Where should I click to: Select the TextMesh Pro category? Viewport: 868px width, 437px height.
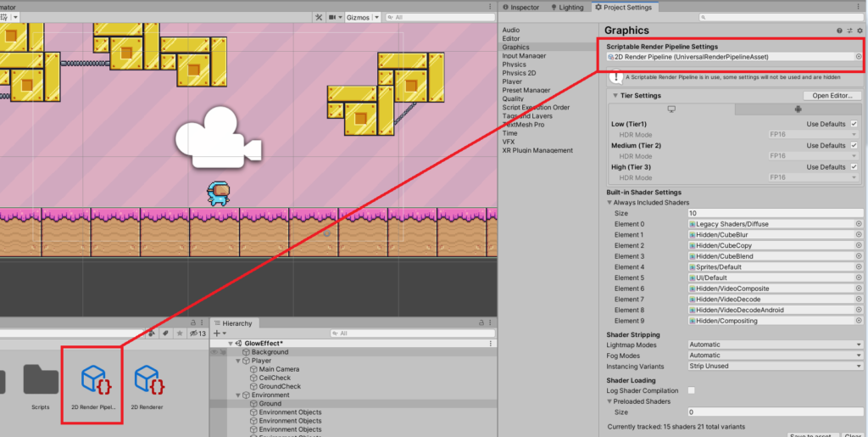tap(523, 125)
